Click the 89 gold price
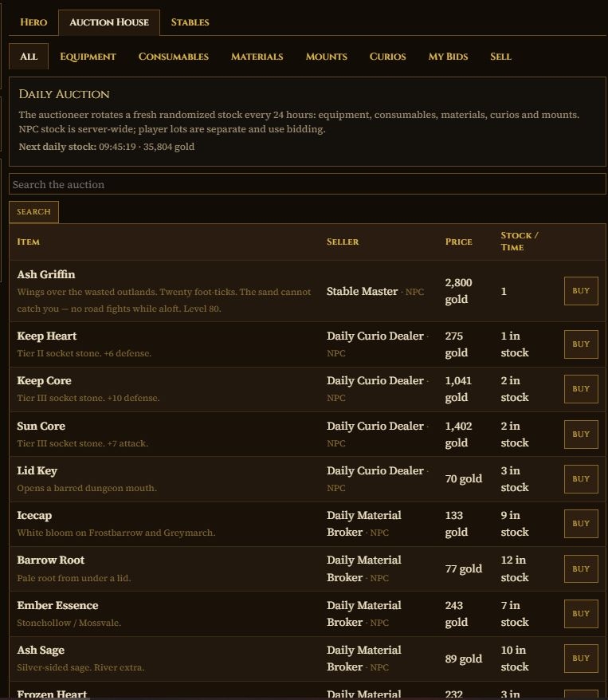The width and height of the screenshot is (608, 700). point(464,659)
